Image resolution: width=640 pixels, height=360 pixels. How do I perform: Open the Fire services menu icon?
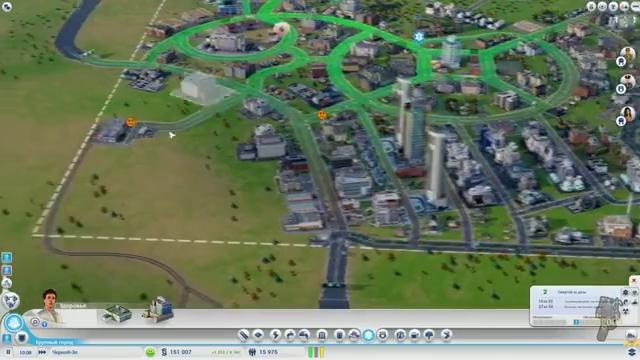click(x=354, y=335)
